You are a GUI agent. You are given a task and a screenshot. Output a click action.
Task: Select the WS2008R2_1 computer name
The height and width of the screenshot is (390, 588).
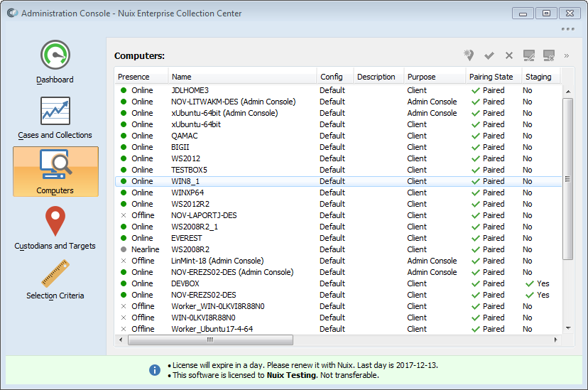pyautogui.click(x=195, y=227)
